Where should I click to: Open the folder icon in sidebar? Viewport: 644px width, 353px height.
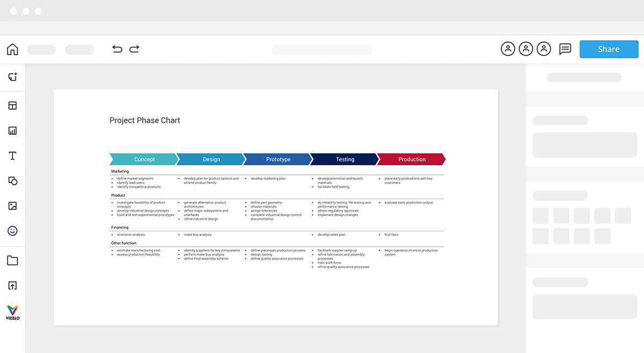tap(12, 261)
